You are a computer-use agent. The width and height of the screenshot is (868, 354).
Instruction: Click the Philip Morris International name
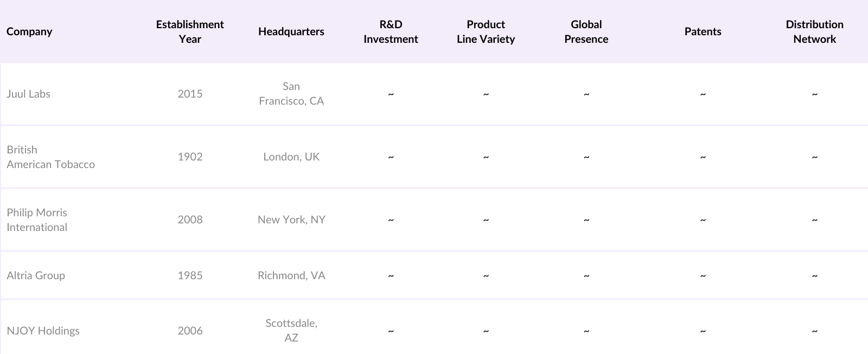tap(37, 220)
